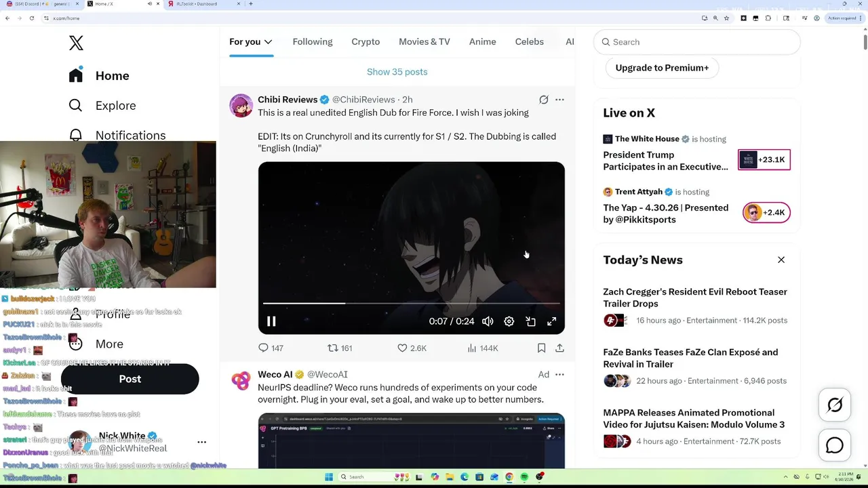
Task: Share the Chibi Reviews post
Action: (559, 348)
